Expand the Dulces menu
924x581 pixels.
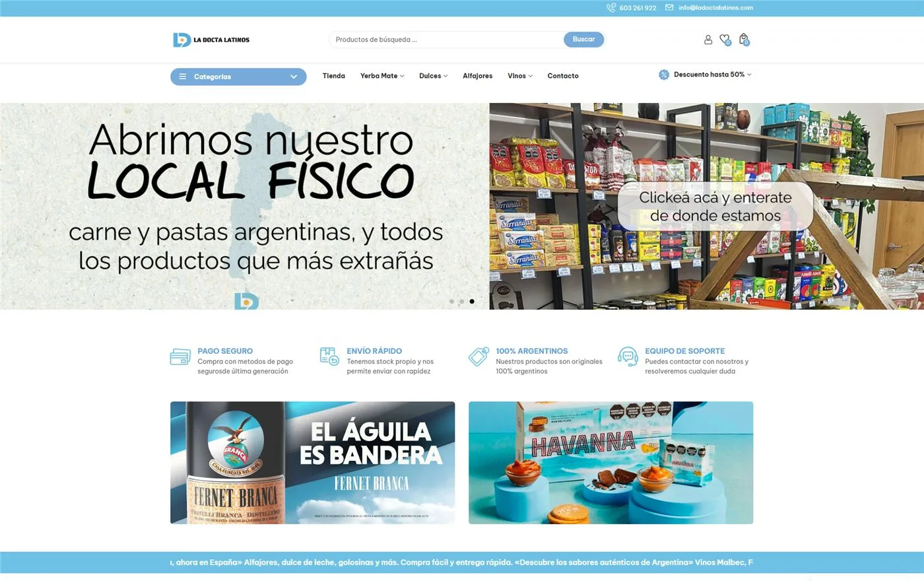[x=433, y=76]
